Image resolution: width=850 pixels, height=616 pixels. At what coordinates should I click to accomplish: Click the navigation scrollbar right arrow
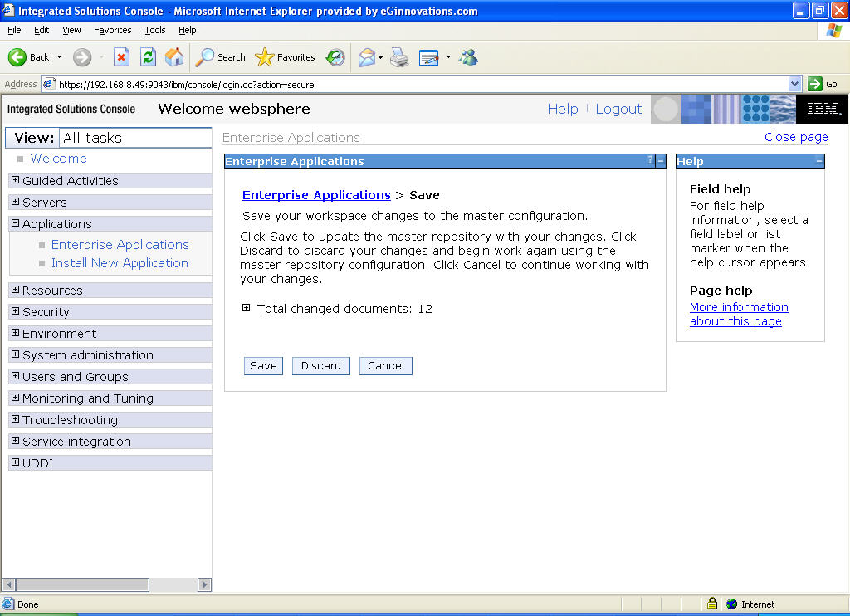(x=204, y=584)
